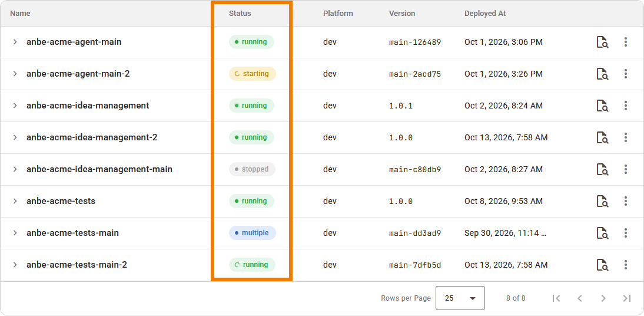The image size is (644, 316).
Task: Open more-actions menu for anbe-acme-idea-management-main
Action: 626,169
